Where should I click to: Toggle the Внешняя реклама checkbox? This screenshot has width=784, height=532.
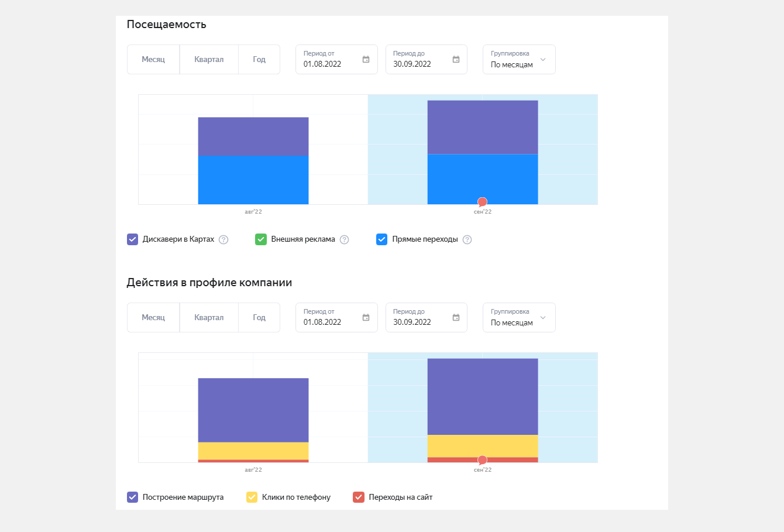[x=261, y=239]
